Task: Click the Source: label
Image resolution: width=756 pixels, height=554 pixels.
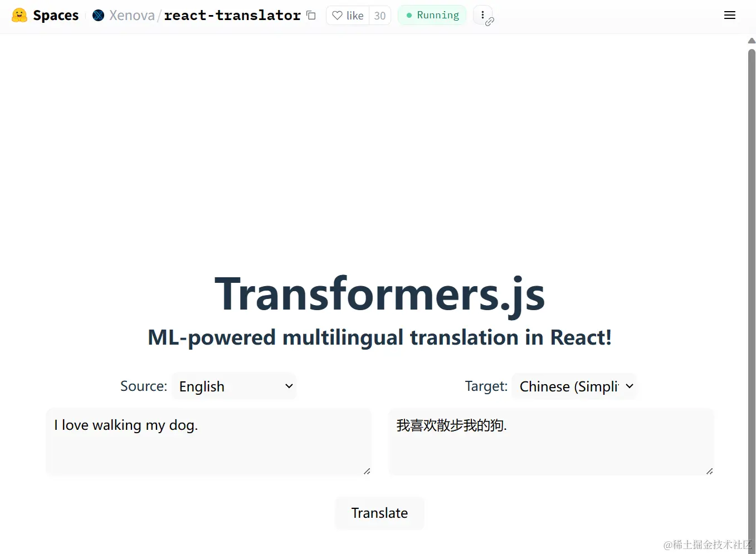Action: click(x=144, y=386)
